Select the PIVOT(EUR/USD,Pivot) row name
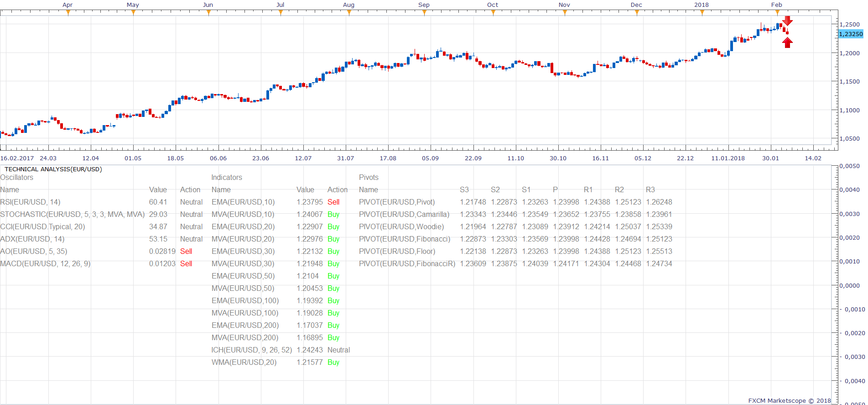This screenshot has height=405, width=868. coord(397,202)
